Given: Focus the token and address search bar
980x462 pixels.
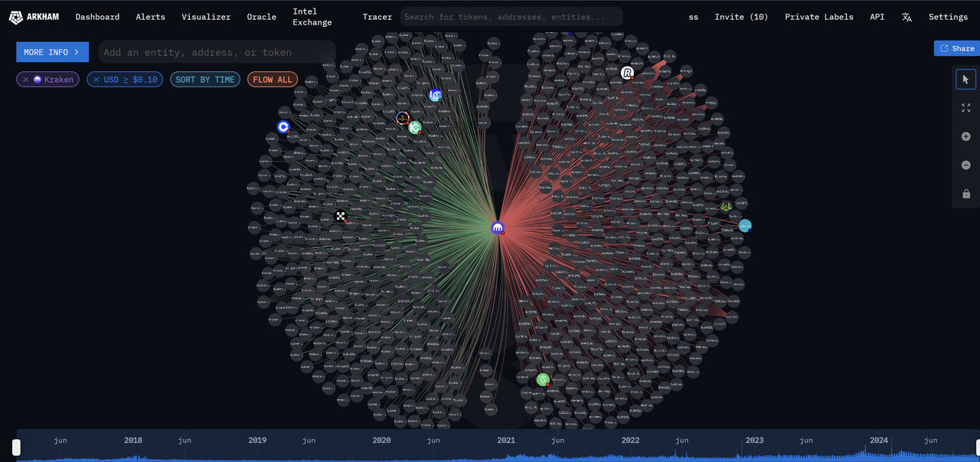Looking at the screenshot, I should click(511, 17).
